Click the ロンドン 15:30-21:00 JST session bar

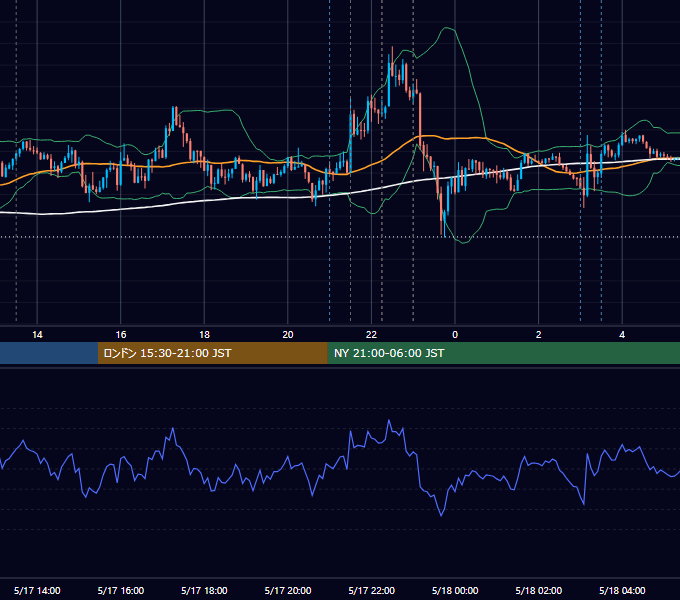[212, 353]
